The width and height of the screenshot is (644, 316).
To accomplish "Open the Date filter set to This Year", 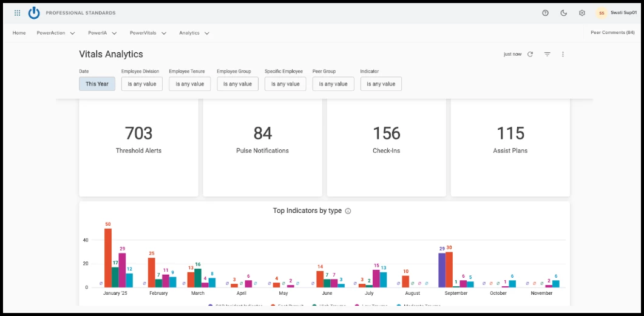I will coord(97,84).
